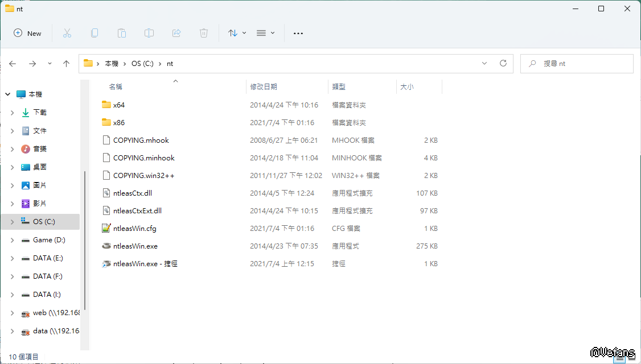The width and height of the screenshot is (641, 364).
Task: Click the Cut scissors icon in toolbar
Action: [x=67, y=33]
